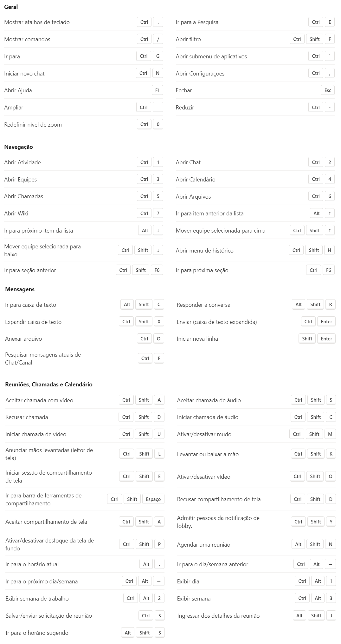This screenshot has height=644, width=341.
Task: Click the Enter key in Iniciar nova linha row
Action: [x=326, y=339]
